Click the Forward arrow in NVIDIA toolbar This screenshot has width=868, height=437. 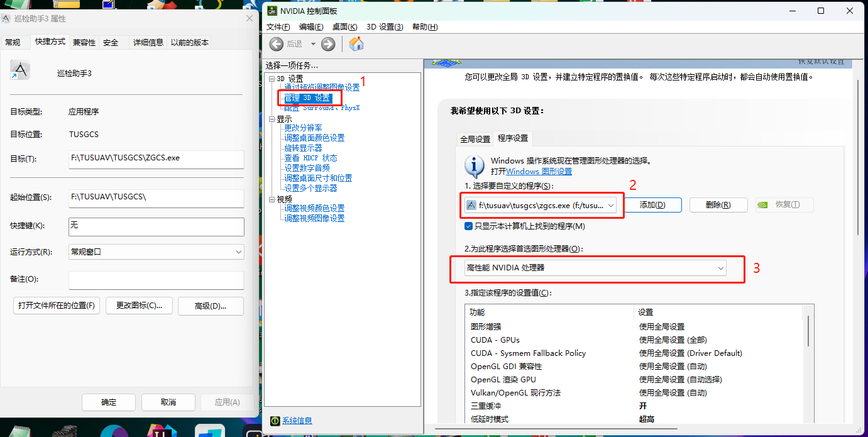(327, 43)
